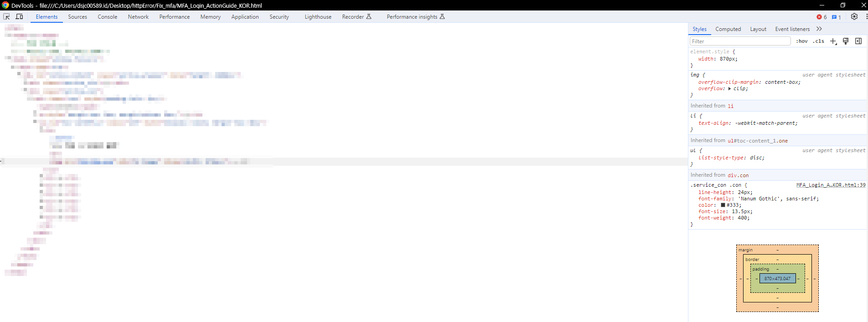868x322 pixels.
Task: Open the Network tab
Action: click(138, 17)
